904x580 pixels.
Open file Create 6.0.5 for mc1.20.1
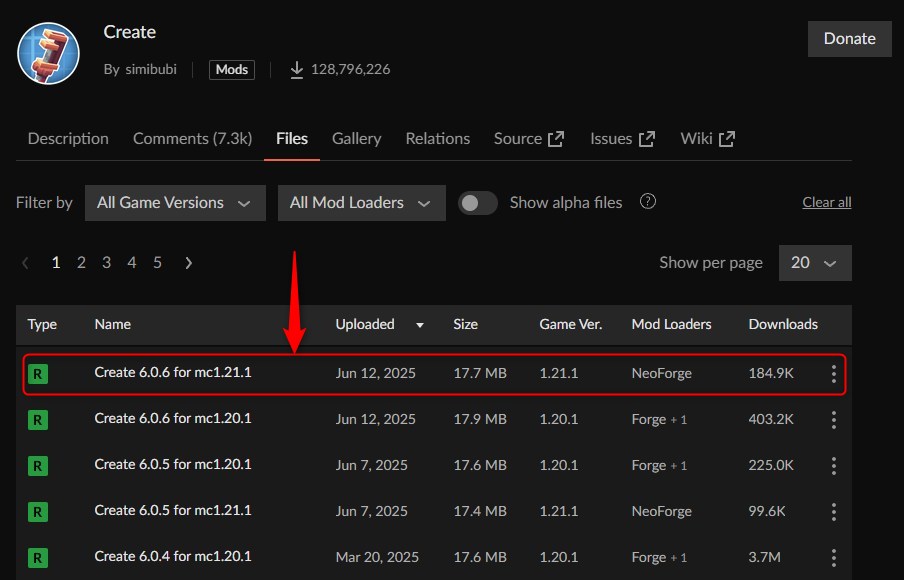point(173,465)
